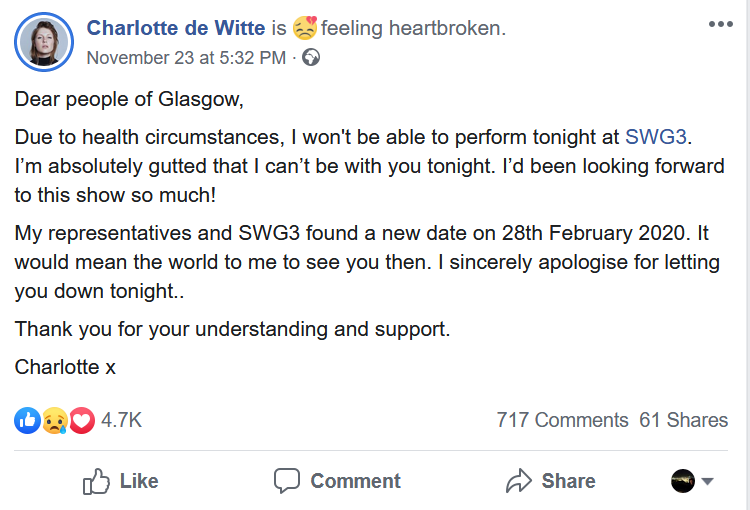750x510 pixels.
Task: Expand the acting-as profile dropdown arrow
Action: pos(708,481)
